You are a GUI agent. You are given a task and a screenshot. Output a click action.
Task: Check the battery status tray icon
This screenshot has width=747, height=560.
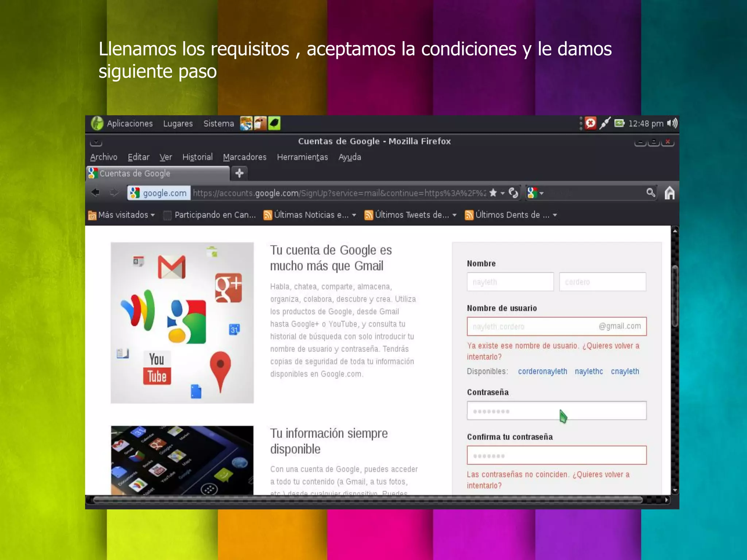click(x=619, y=123)
